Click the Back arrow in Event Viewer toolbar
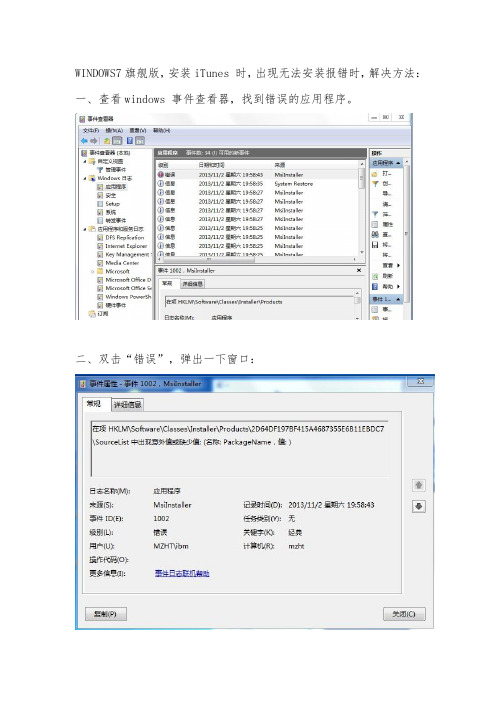This screenshot has width=496, height=702. [x=84, y=141]
